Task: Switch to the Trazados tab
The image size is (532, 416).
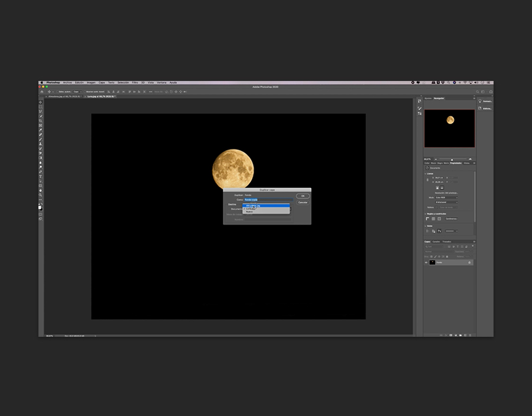Action: (447, 242)
